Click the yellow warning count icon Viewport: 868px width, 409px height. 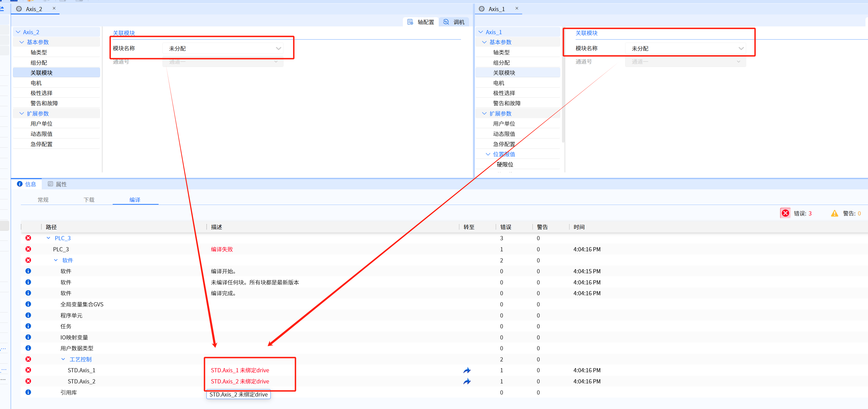pyautogui.click(x=834, y=214)
